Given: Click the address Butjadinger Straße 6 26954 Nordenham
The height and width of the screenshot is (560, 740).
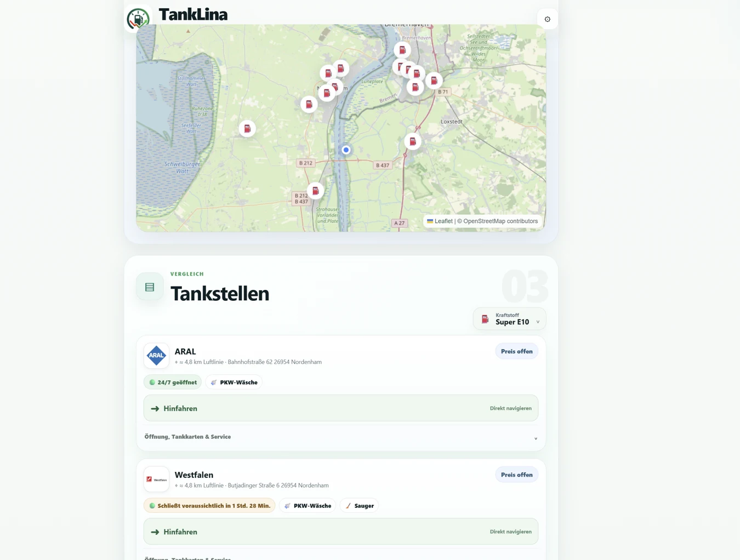Looking at the screenshot, I should [x=278, y=485].
